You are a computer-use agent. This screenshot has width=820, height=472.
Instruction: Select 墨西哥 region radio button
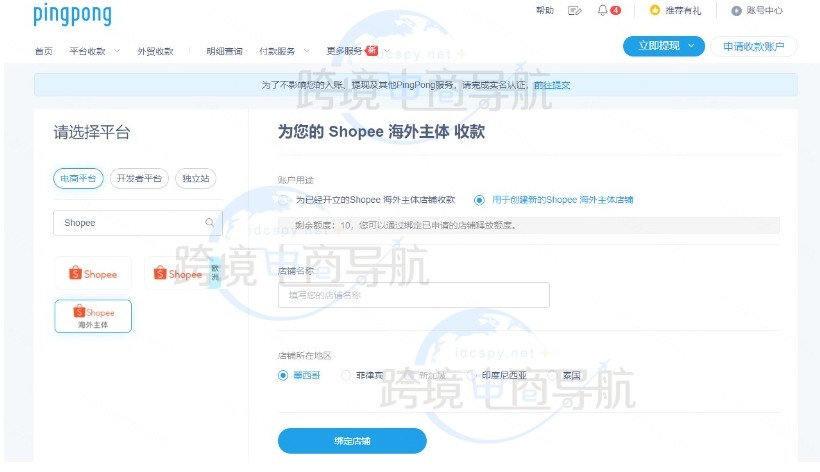click(x=283, y=375)
